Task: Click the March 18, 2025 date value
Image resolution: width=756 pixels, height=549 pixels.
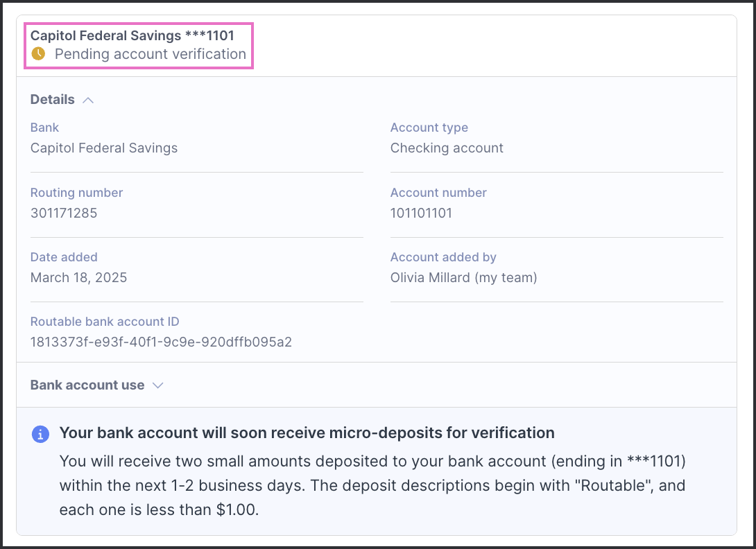Action: click(x=78, y=277)
